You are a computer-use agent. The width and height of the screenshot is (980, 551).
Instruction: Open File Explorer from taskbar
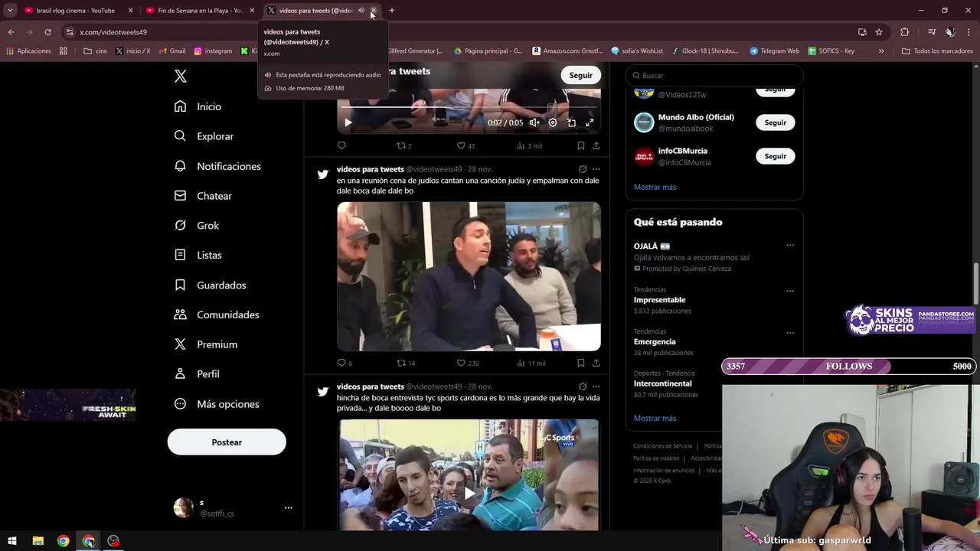coord(38,541)
